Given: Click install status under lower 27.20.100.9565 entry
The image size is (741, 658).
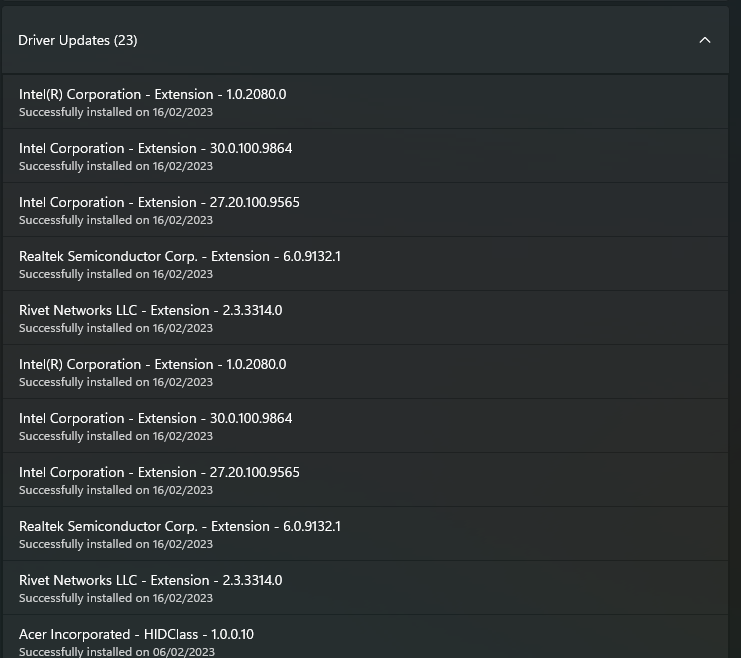Looking at the screenshot, I should click(x=116, y=490).
